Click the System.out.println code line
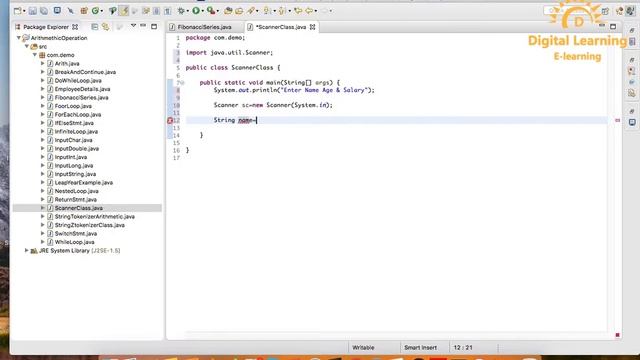 click(294, 90)
